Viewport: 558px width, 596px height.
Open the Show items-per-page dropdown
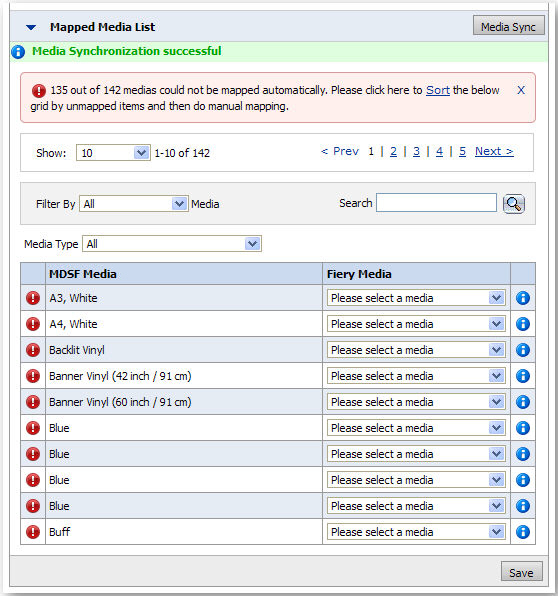click(113, 153)
